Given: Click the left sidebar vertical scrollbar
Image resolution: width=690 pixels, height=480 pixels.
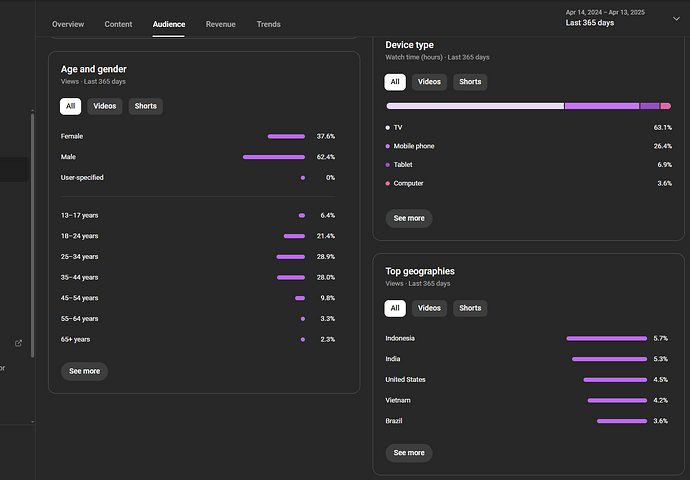Looking at the screenshot, I should click(32, 235).
